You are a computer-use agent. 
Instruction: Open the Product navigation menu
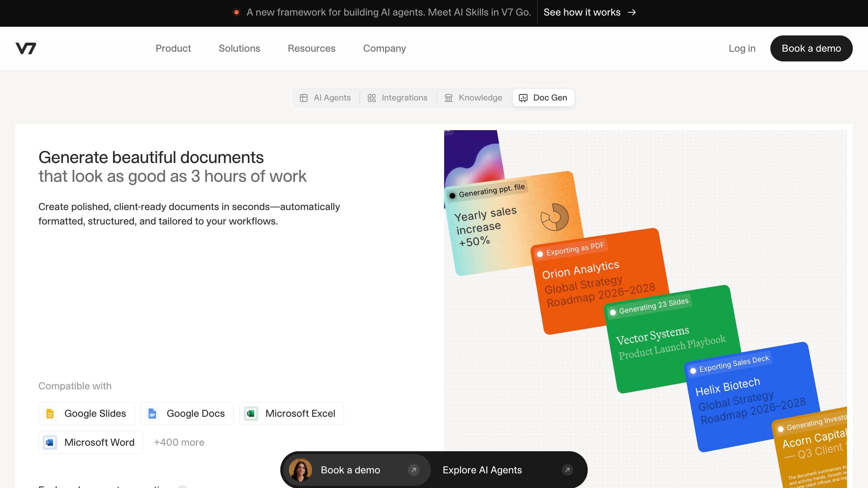173,48
